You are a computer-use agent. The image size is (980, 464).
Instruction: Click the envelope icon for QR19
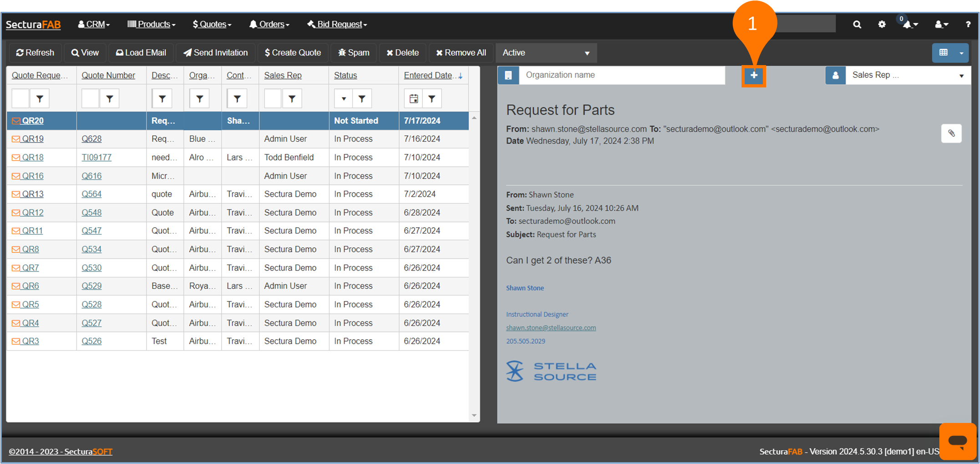tap(15, 139)
